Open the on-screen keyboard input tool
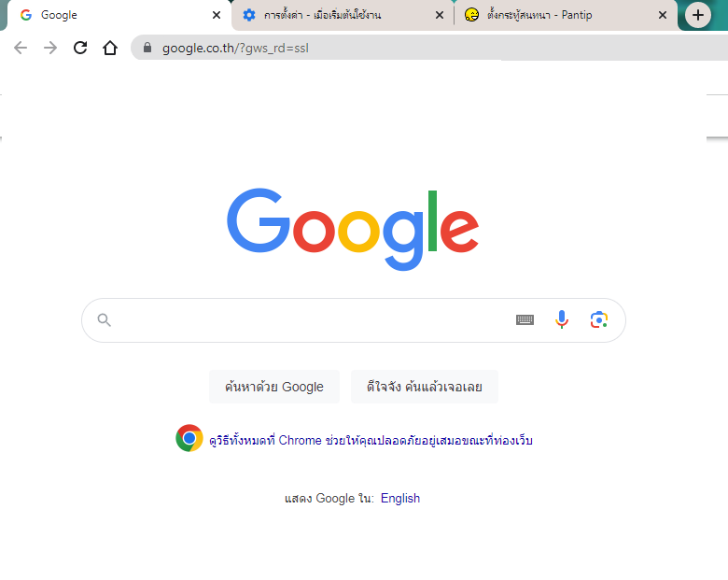Image resolution: width=728 pixels, height=580 pixels. [x=525, y=319]
